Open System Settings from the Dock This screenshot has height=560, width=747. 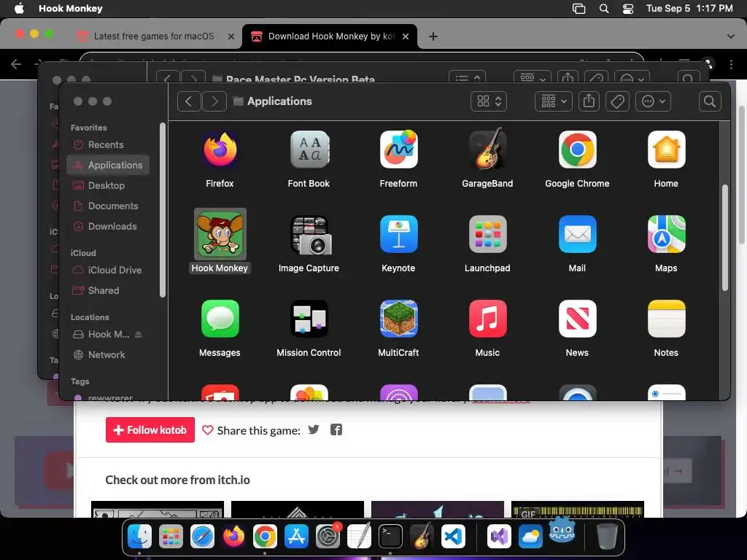pyautogui.click(x=328, y=537)
